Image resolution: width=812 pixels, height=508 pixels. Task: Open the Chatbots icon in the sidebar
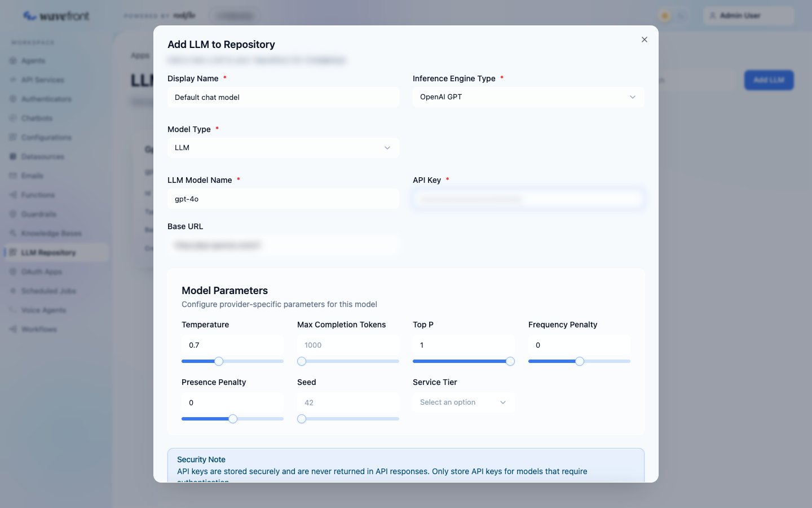coord(13,118)
